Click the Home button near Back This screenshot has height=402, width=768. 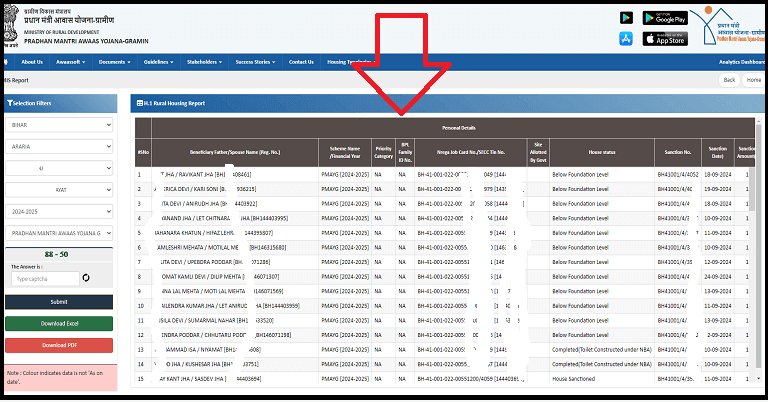(x=753, y=80)
